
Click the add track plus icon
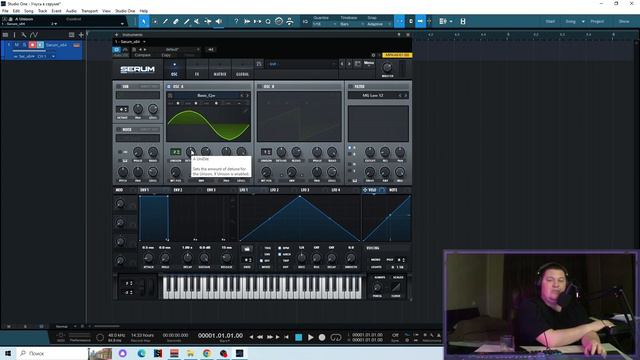[81, 35]
